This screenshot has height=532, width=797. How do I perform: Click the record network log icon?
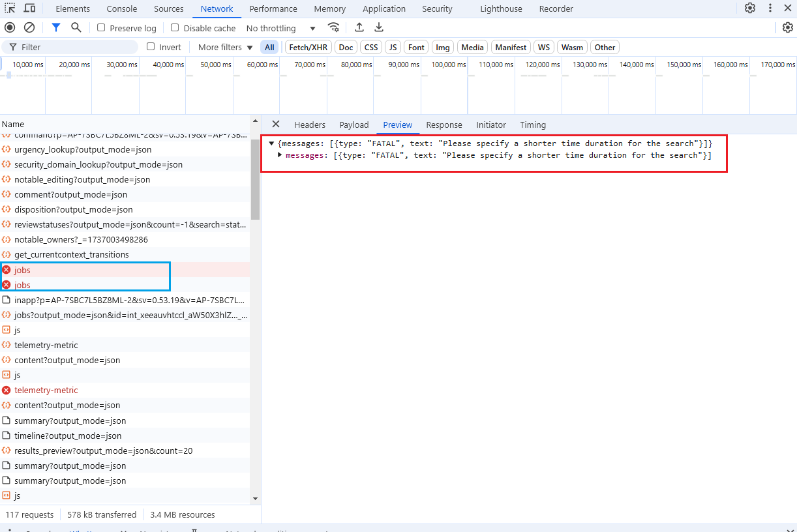pyautogui.click(x=10, y=27)
